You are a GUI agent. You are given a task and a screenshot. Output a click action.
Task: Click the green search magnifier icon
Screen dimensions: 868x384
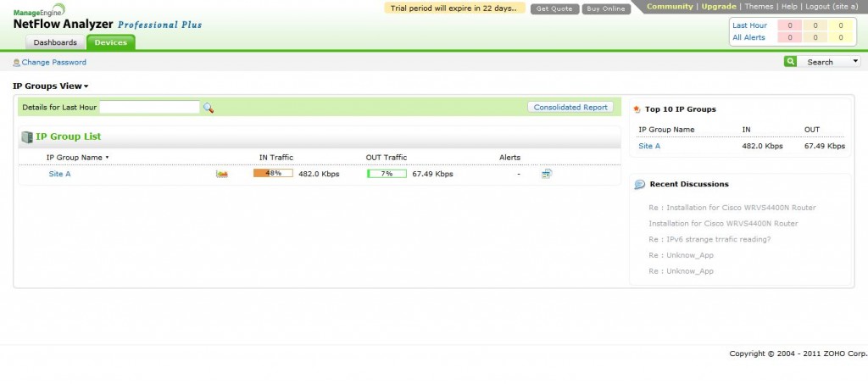pyautogui.click(x=790, y=62)
